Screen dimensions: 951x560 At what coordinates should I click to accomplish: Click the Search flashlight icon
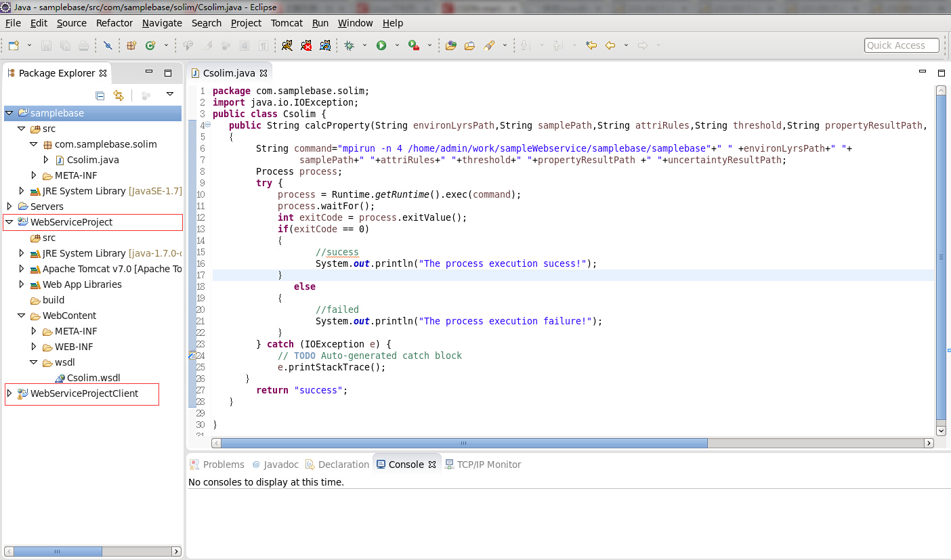489,45
